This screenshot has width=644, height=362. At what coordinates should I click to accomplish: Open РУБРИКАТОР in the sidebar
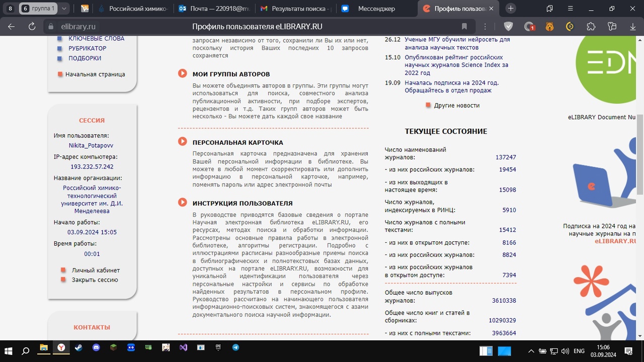[x=88, y=48]
